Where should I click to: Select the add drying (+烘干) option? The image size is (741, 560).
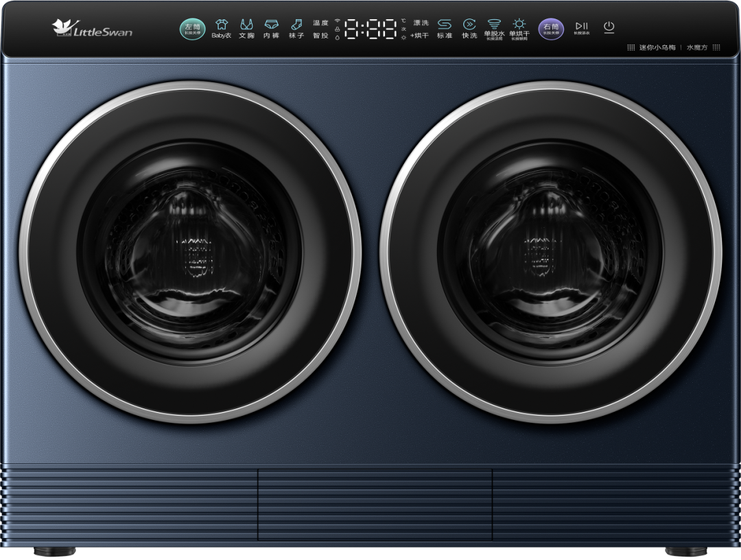coord(420,36)
